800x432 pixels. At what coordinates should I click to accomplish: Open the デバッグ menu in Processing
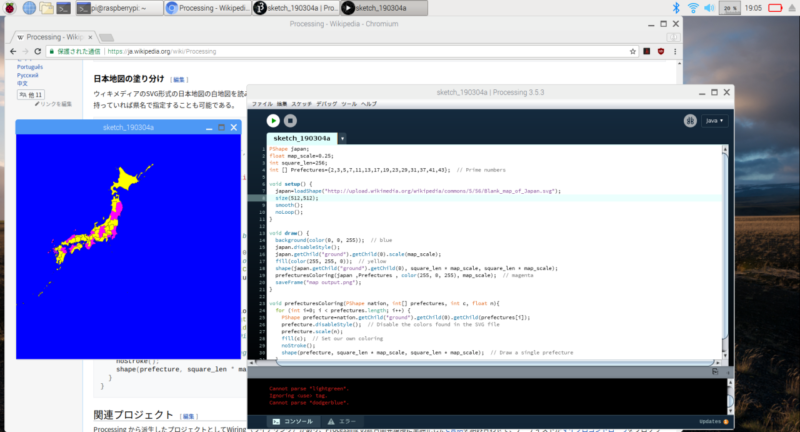click(x=327, y=104)
